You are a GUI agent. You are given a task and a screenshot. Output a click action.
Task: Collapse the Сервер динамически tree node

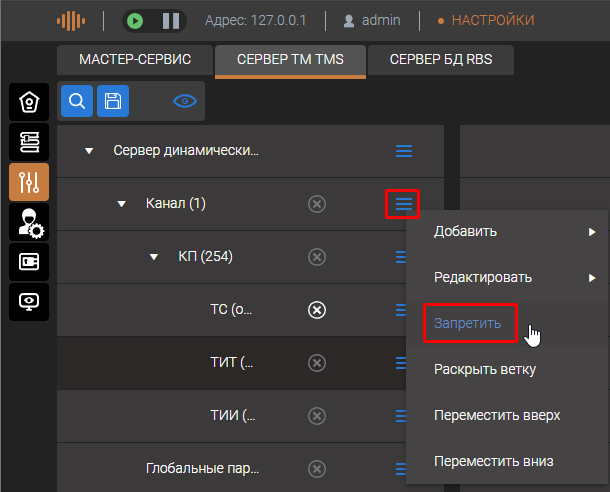(x=89, y=151)
